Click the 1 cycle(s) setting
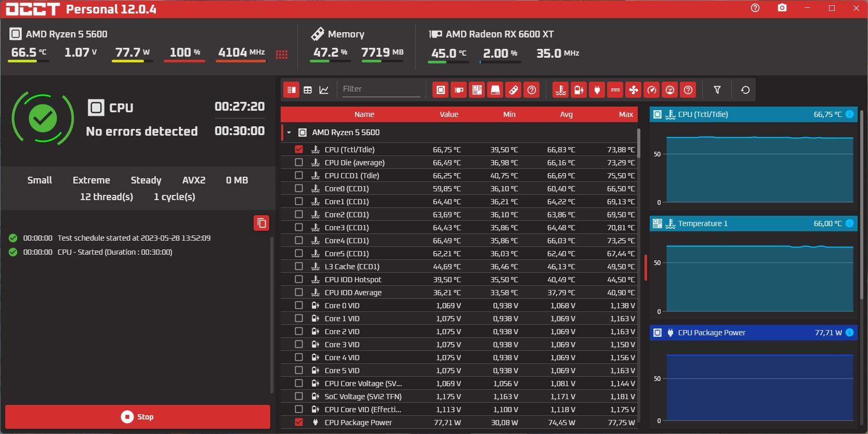The width and height of the screenshot is (868, 434). 175,197
